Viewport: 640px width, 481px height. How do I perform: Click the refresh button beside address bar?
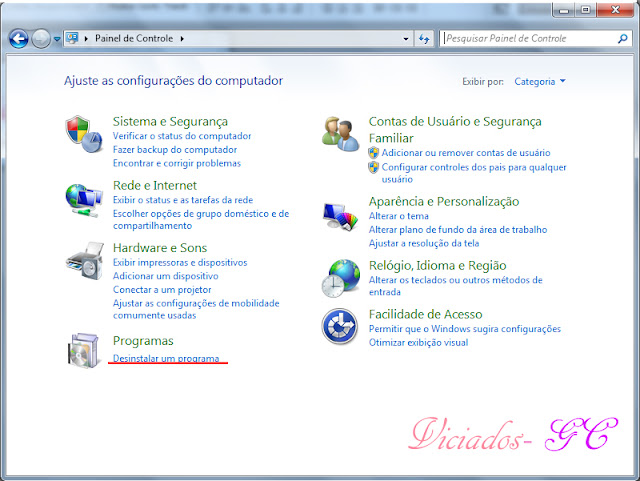pyautogui.click(x=424, y=39)
